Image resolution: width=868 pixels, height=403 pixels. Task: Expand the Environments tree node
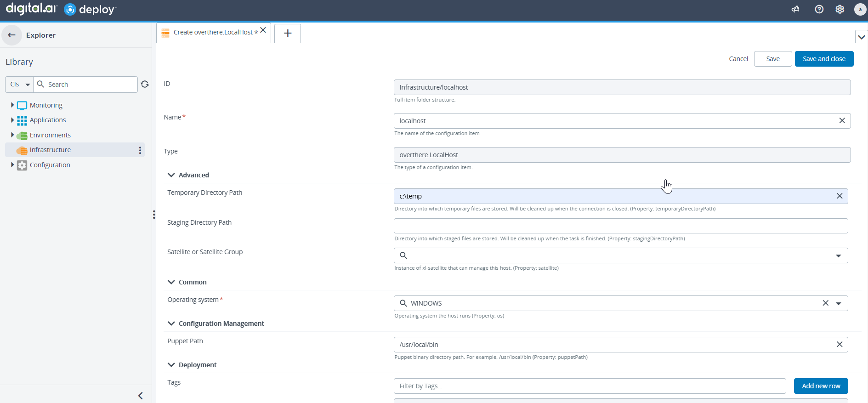pyautogui.click(x=12, y=135)
